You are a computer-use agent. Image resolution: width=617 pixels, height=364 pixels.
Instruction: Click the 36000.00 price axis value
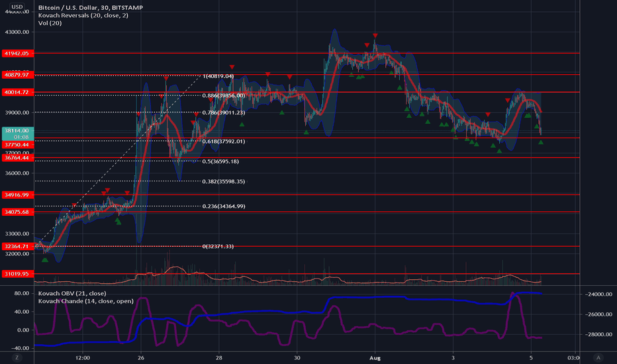coord(17,173)
